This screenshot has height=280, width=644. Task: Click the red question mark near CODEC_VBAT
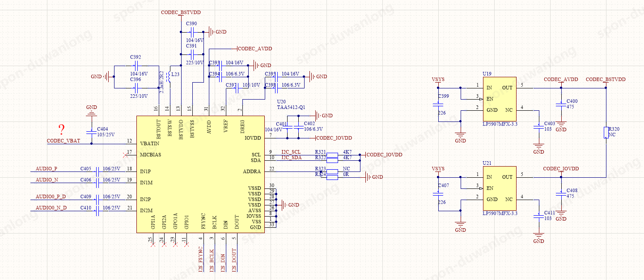pyautogui.click(x=62, y=130)
